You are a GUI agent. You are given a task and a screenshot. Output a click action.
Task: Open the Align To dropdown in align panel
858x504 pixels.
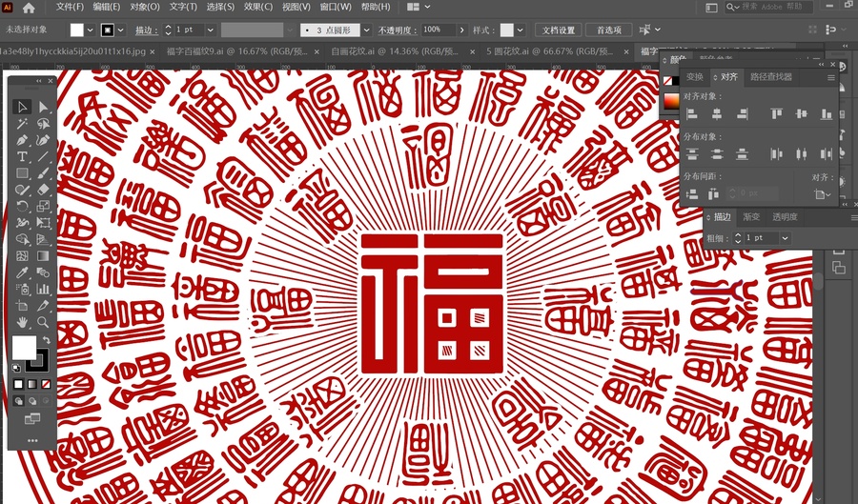pos(823,193)
